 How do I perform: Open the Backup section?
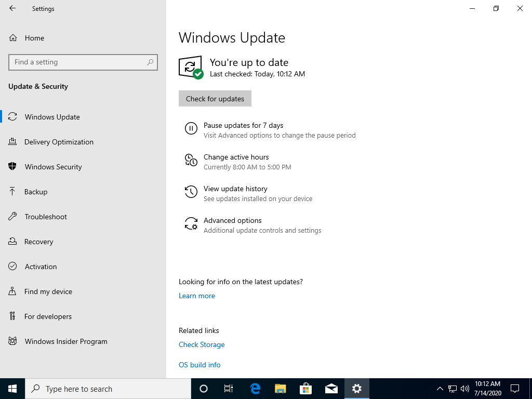coord(83,192)
